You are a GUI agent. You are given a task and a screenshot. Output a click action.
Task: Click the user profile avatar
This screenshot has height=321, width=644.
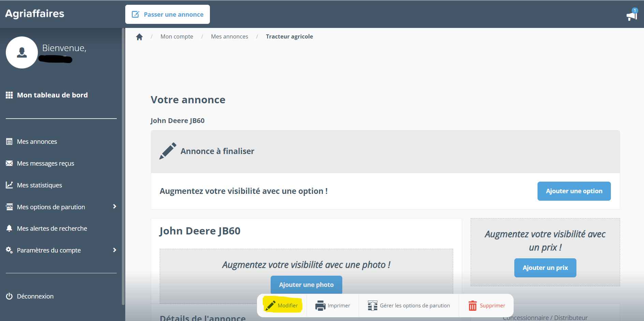pos(22,52)
